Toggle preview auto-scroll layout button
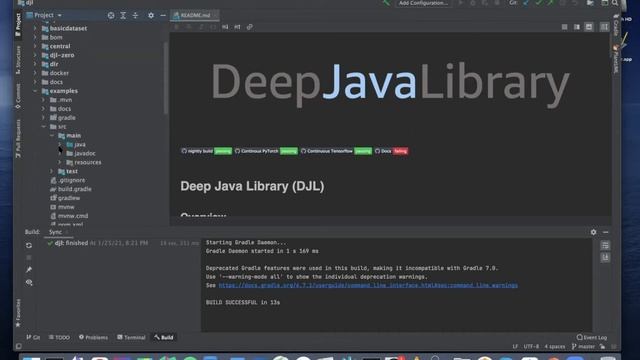The height and width of the screenshot is (360, 640). [x=604, y=27]
